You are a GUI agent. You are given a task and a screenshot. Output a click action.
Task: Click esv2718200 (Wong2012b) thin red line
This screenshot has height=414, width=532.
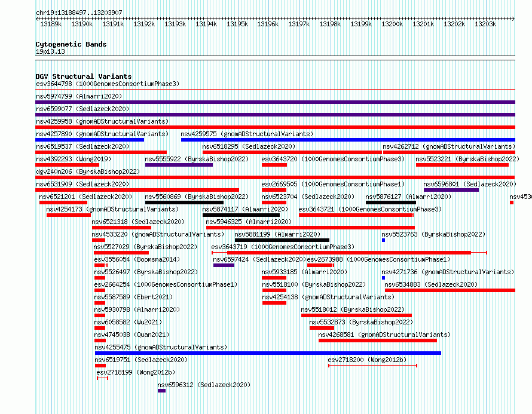click(x=372, y=366)
